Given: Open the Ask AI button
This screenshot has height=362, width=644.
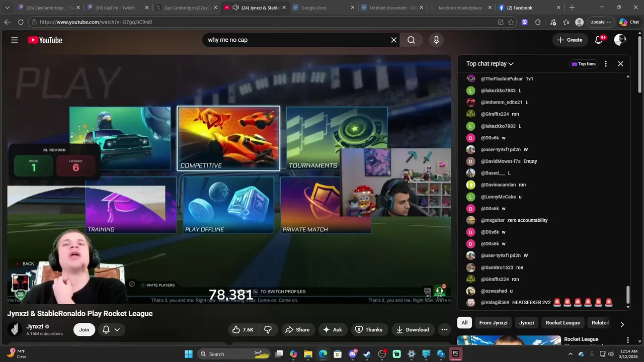Looking at the screenshot, I should point(332,330).
